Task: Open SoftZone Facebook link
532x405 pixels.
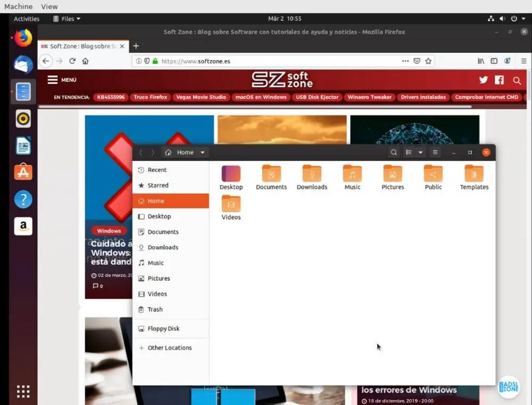Action: click(x=499, y=80)
